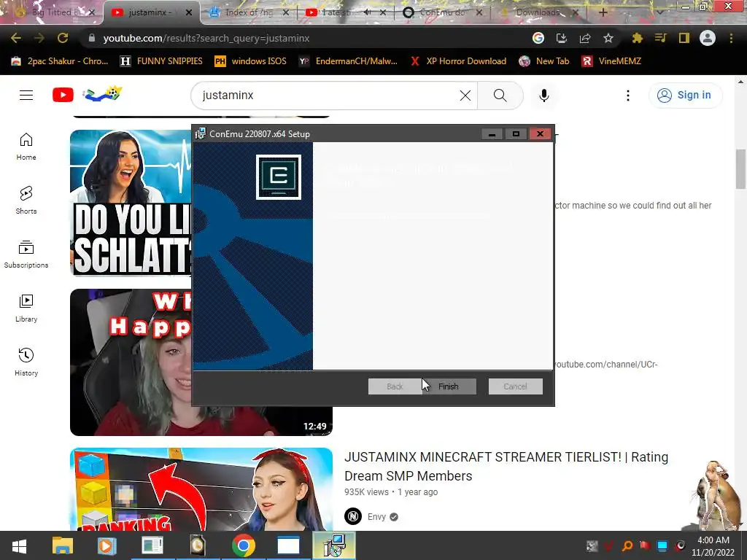Open the Extensions puzzle icon
Viewport: 747px width, 560px height.
(637, 38)
